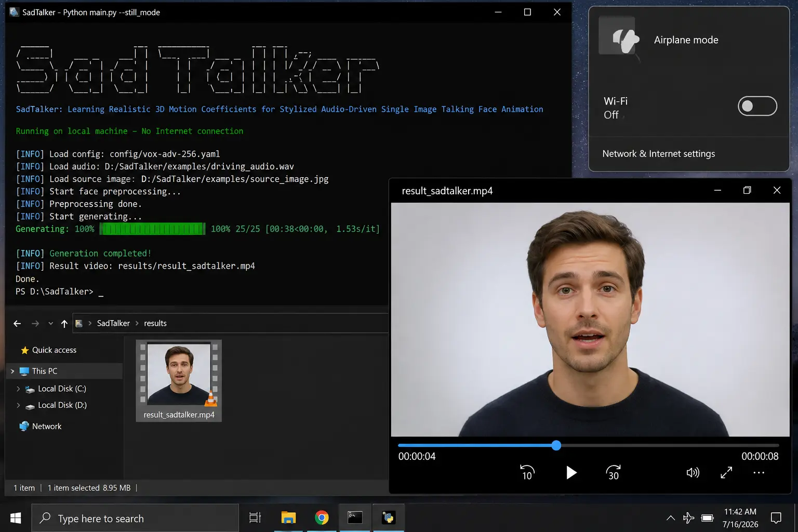The image size is (798, 532).
Task: Click the battery tray icon
Action: 707,518
